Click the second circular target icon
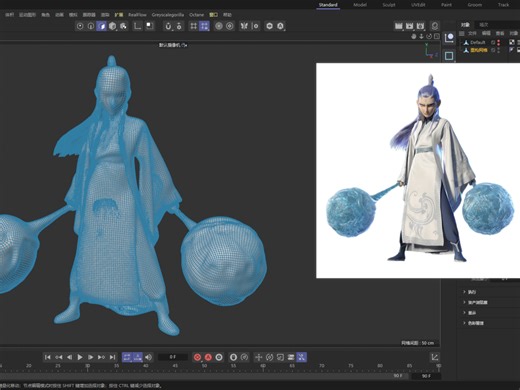This screenshot has height=390, width=520. (230, 26)
